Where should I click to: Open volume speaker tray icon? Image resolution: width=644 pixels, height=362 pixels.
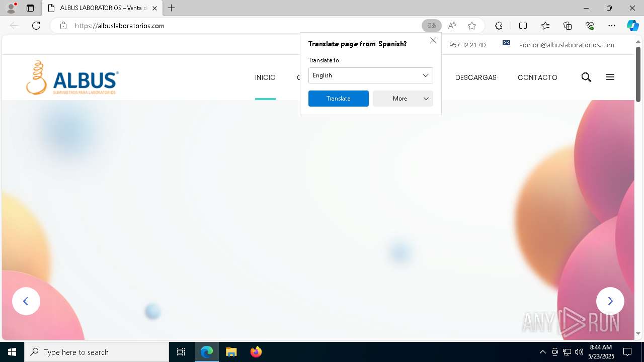click(579, 352)
